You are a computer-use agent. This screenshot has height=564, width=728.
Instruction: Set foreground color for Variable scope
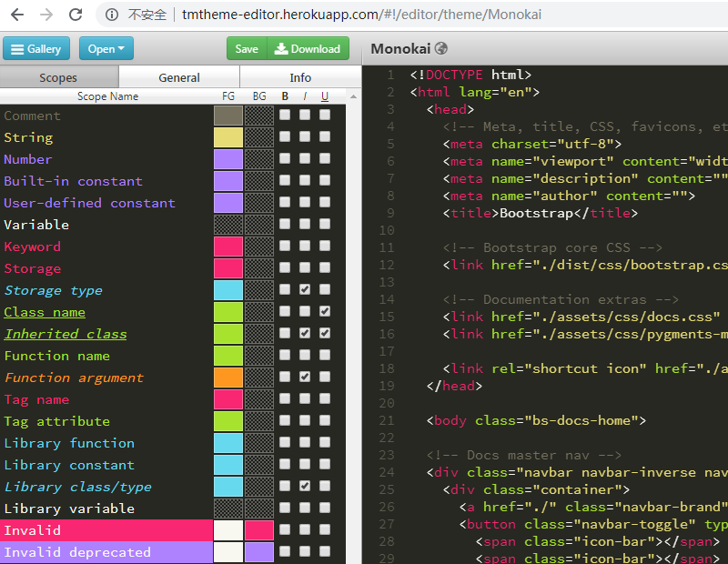tap(228, 225)
